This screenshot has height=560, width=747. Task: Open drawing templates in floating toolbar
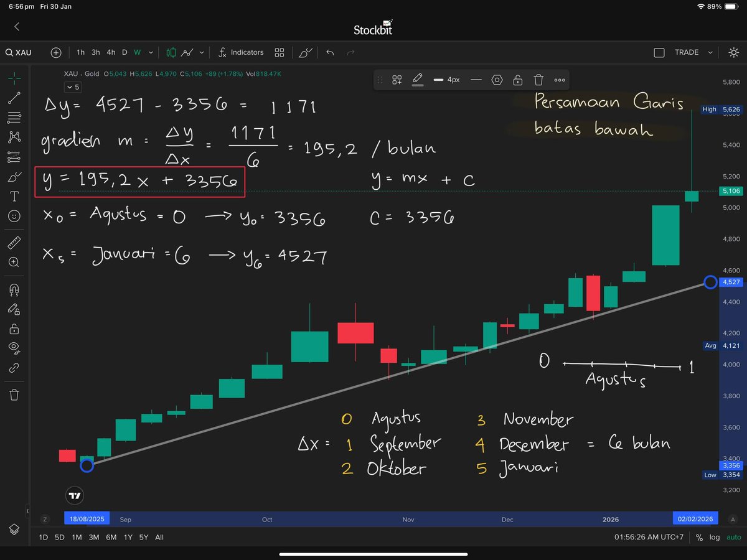397,80
